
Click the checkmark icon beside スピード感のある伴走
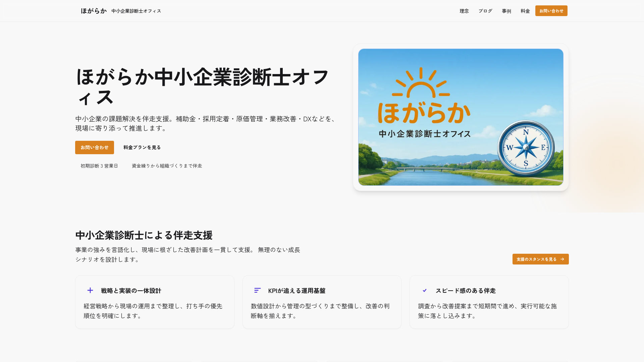point(425,290)
